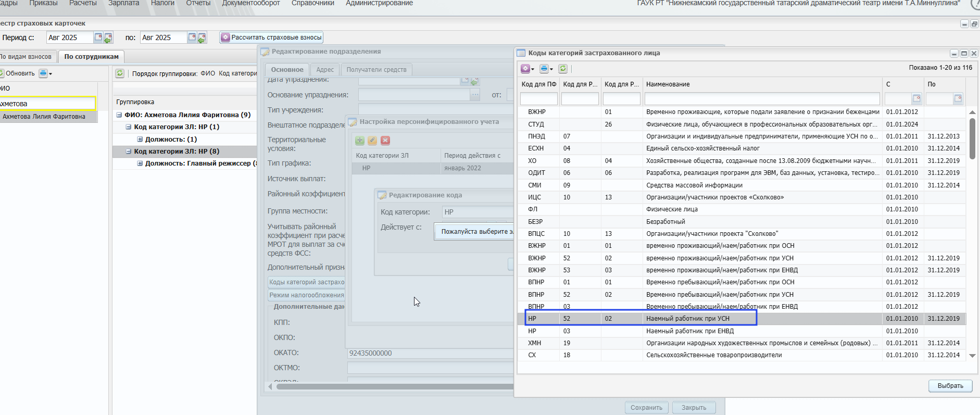
Task: Click the ОКТМО input field
Action: [431, 368]
